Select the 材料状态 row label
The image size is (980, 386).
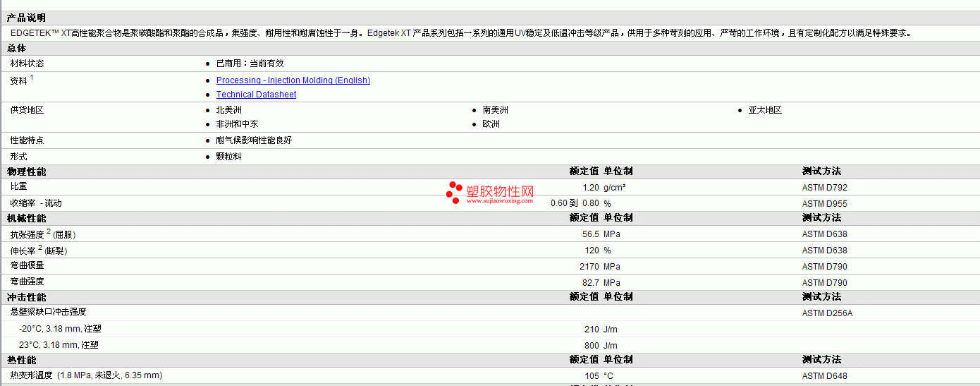pos(27,64)
